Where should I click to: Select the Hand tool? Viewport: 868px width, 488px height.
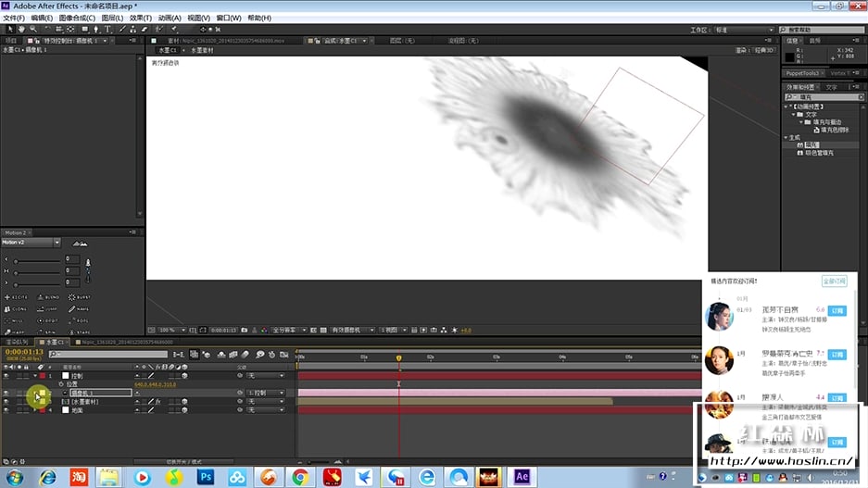[21, 30]
